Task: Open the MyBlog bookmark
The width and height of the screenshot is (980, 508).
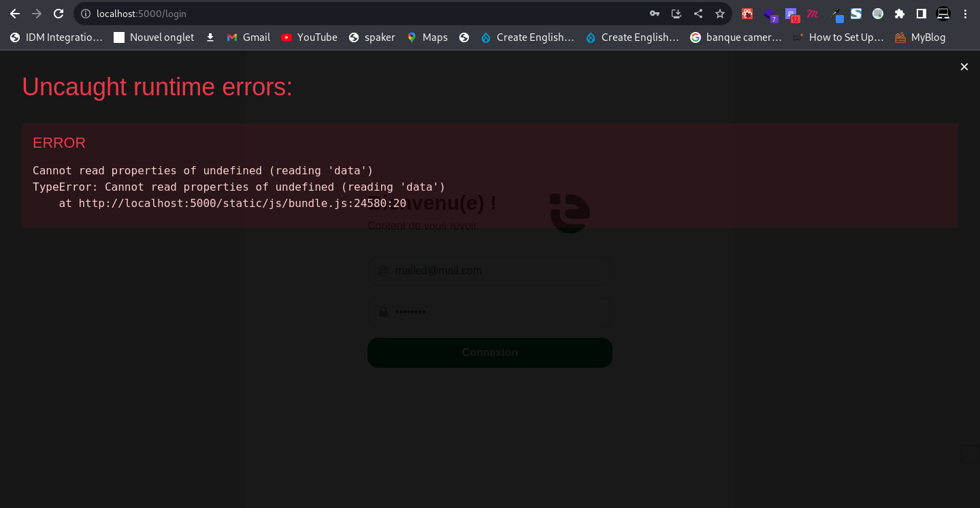Action: (920, 37)
